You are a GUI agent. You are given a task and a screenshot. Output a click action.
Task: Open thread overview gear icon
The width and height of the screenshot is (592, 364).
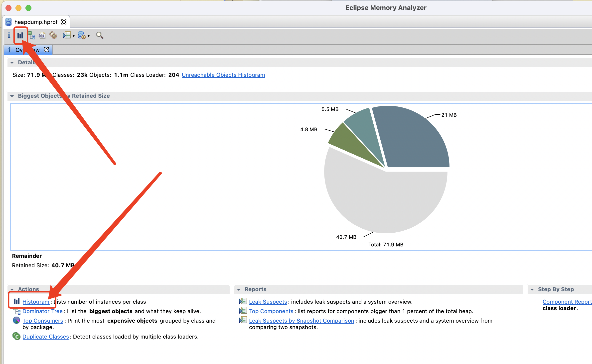tap(53, 35)
